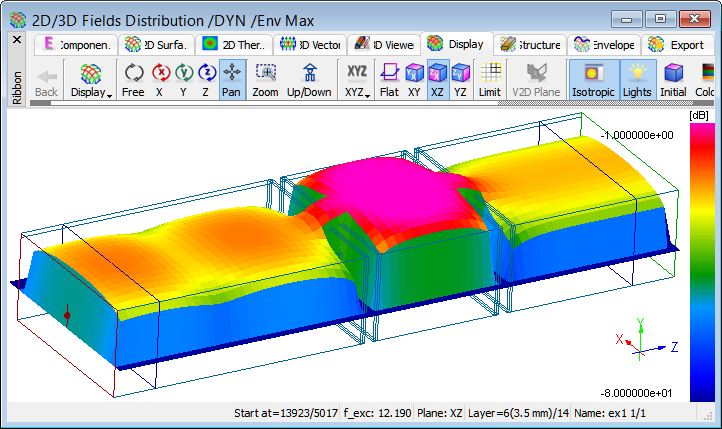
Task: Switch to the YZ plane view
Action: (460, 80)
